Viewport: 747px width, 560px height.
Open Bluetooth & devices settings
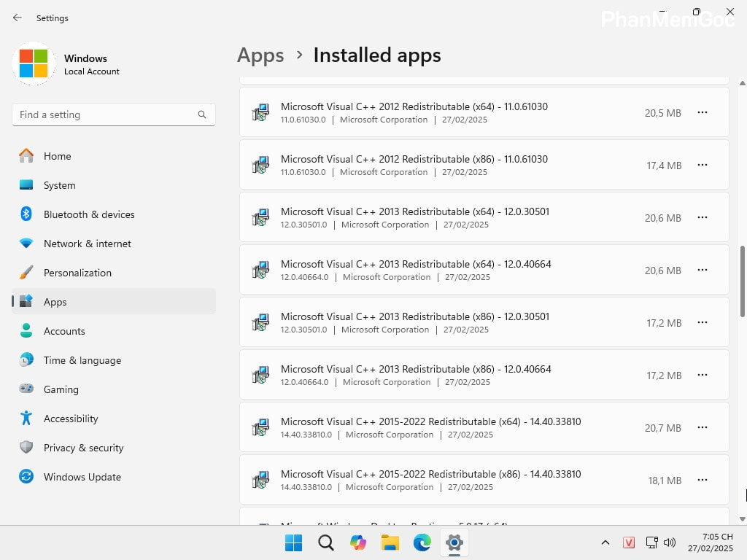coord(89,214)
